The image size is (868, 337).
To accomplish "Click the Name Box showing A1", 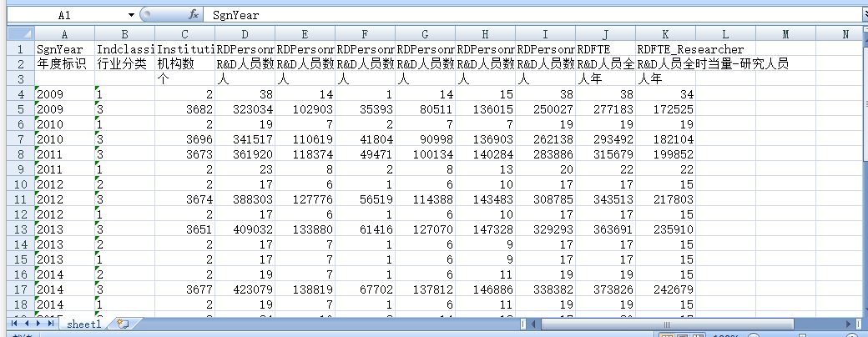I will coord(67,15).
